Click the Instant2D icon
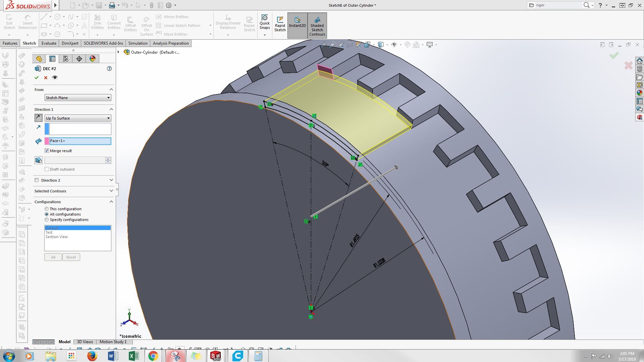 [x=297, y=22]
